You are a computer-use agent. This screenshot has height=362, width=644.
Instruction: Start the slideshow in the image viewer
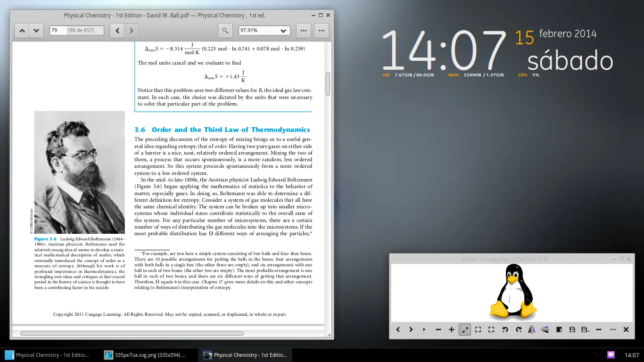pos(424,329)
